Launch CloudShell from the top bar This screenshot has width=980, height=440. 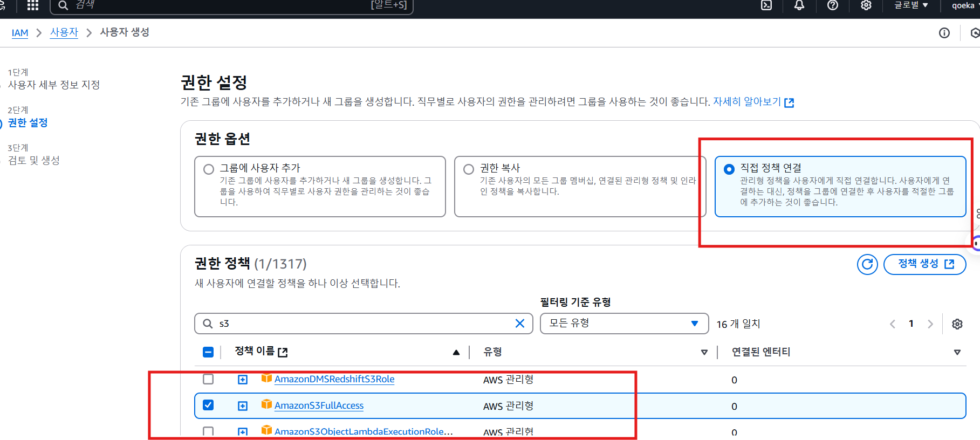766,5
